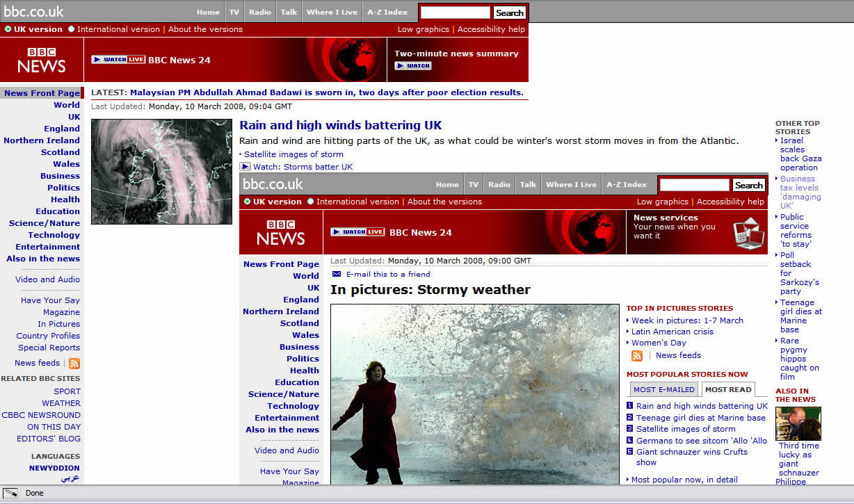The height and width of the screenshot is (504, 854).
Task: Click the Search button on the In pictures page header
Action: tap(749, 185)
